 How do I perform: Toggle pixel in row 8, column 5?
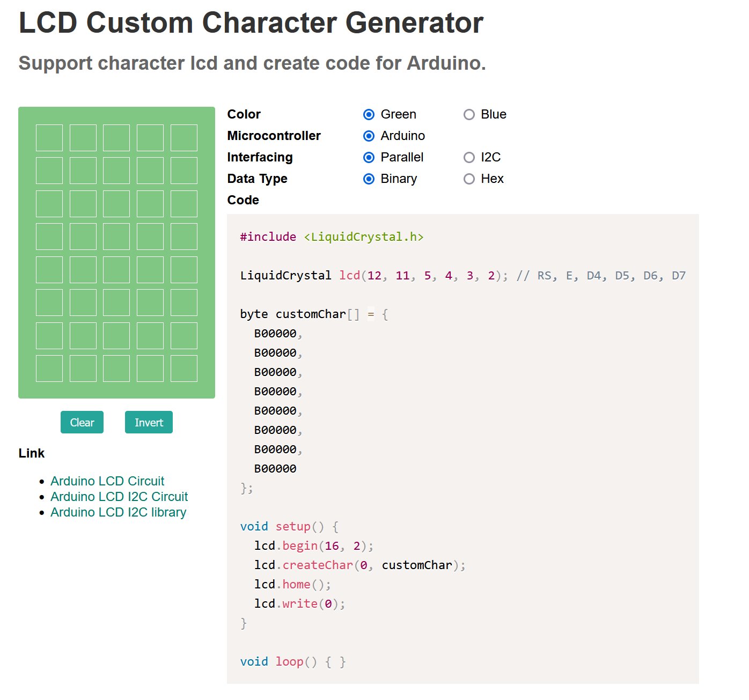tap(184, 369)
